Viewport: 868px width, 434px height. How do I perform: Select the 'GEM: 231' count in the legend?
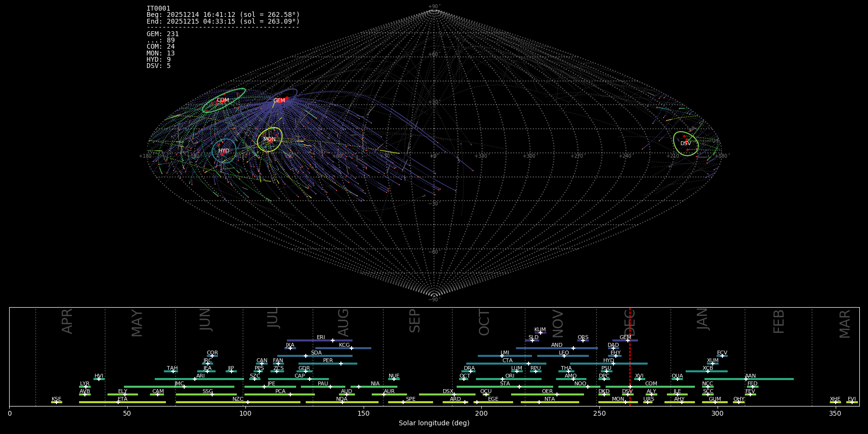(163, 34)
